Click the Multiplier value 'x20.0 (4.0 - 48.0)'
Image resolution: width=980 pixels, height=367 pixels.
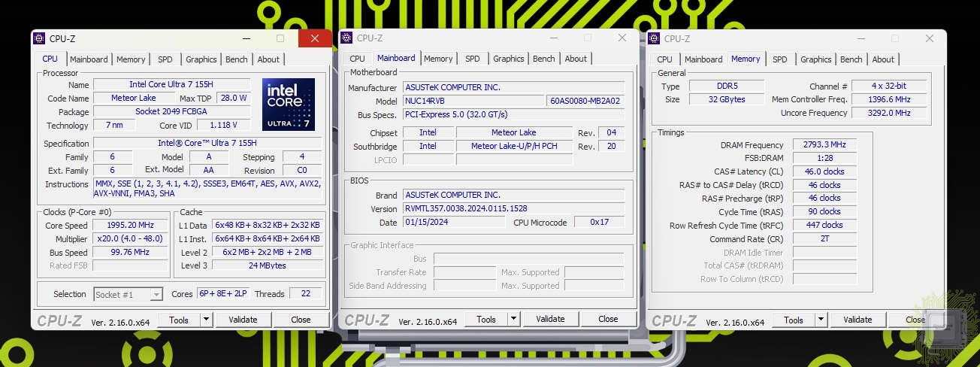point(131,238)
